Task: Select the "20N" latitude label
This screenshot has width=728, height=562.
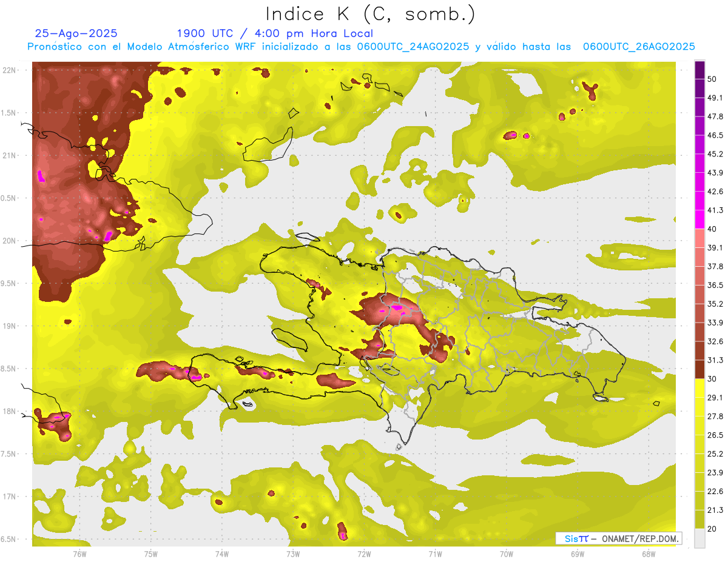Action: 10,241
